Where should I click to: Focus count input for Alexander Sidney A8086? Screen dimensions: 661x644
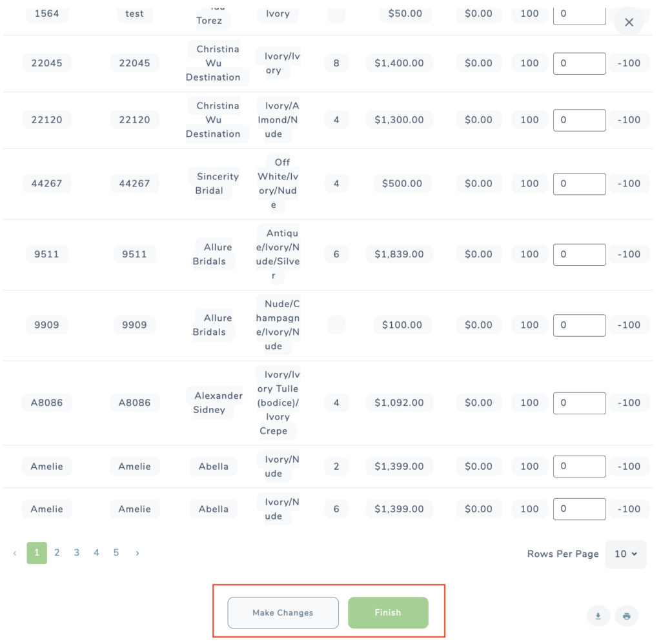tap(579, 403)
